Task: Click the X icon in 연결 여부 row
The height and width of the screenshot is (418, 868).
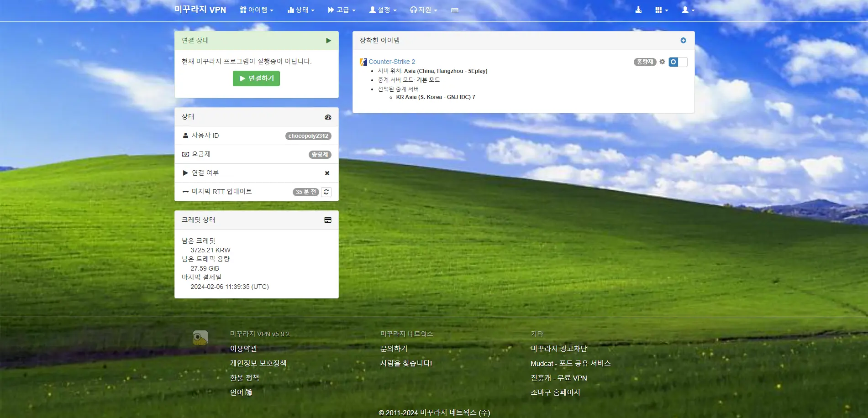Action: 327,173
